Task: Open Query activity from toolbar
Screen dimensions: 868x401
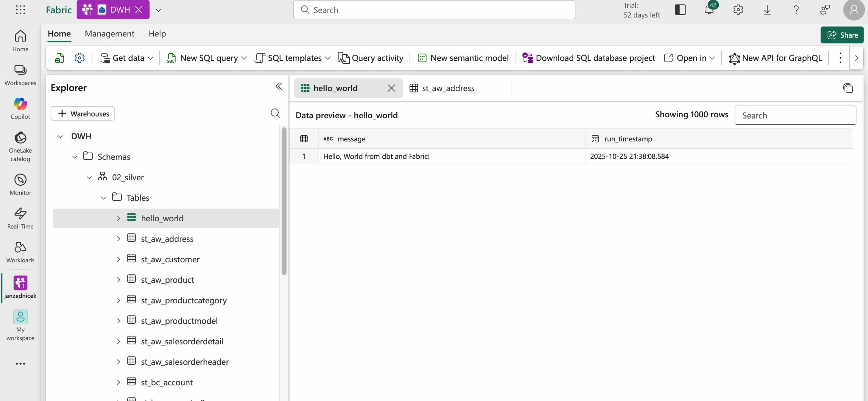Action: pos(371,58)
